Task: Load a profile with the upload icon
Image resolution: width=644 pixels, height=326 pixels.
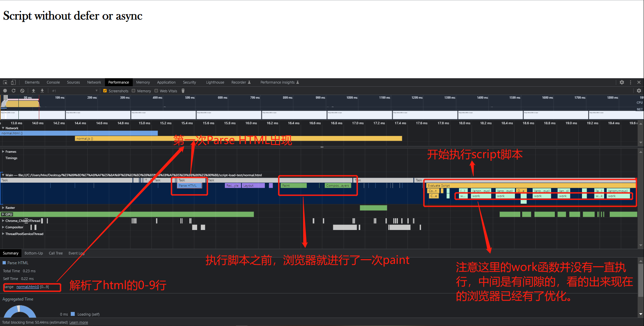Action: (x=34, y=91)
